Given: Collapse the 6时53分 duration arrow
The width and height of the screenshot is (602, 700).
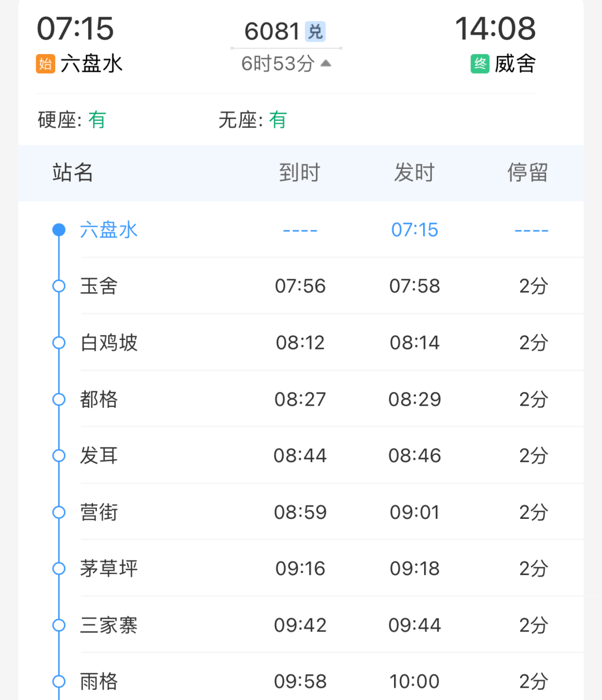Looking at the screenshot, I should 326,64.
